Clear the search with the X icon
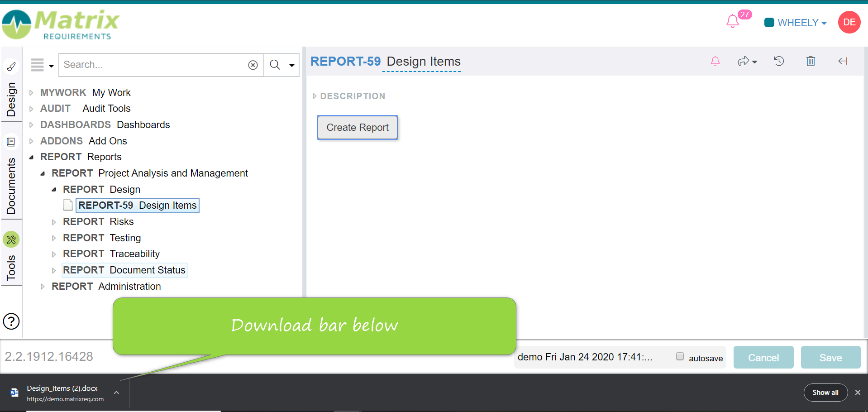Image resolution: width=868 pixels, height=412 pixels. click(x=253, y=65)
